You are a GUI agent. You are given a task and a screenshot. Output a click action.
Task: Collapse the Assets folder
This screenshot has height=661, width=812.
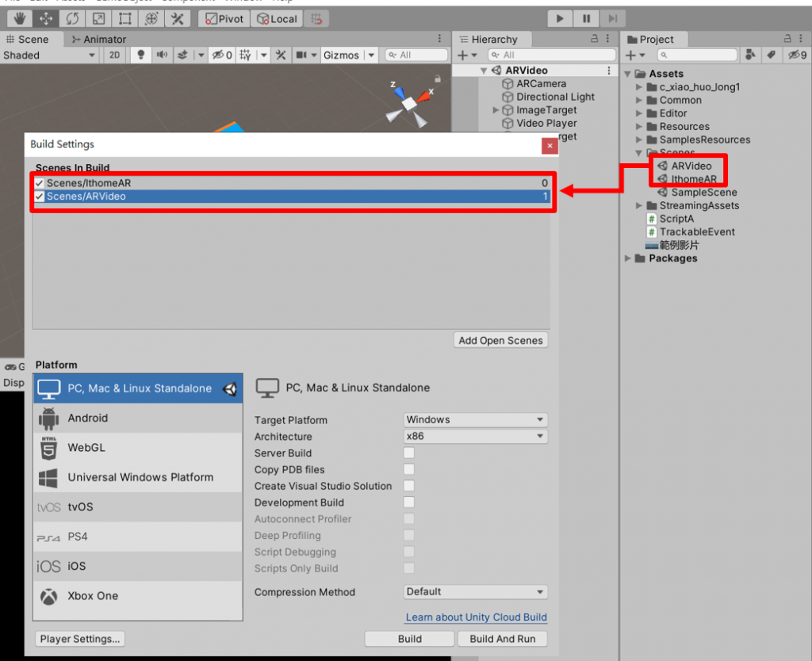[628, 74]
